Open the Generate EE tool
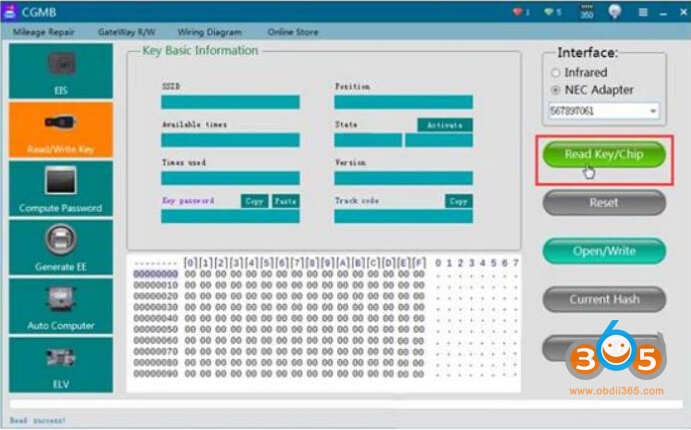This screenshot has width=691, height=430. [60, 246]
